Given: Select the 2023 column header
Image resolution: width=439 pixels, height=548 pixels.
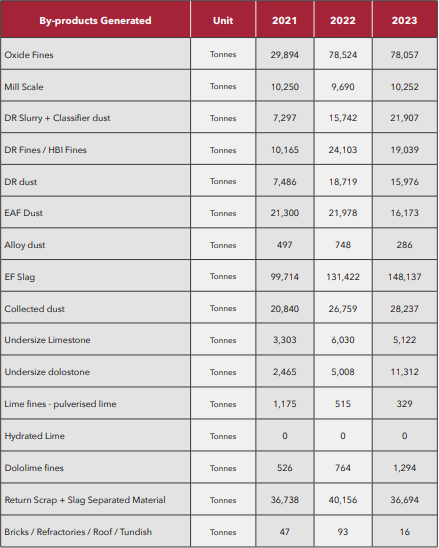Looking at the screenshot, I should (404, 20).
